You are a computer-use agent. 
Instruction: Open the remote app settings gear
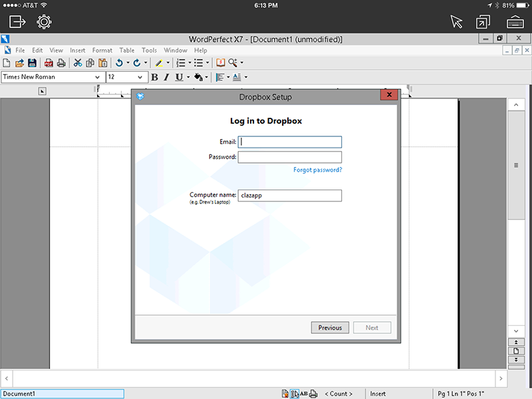click(x=44, y=22)
